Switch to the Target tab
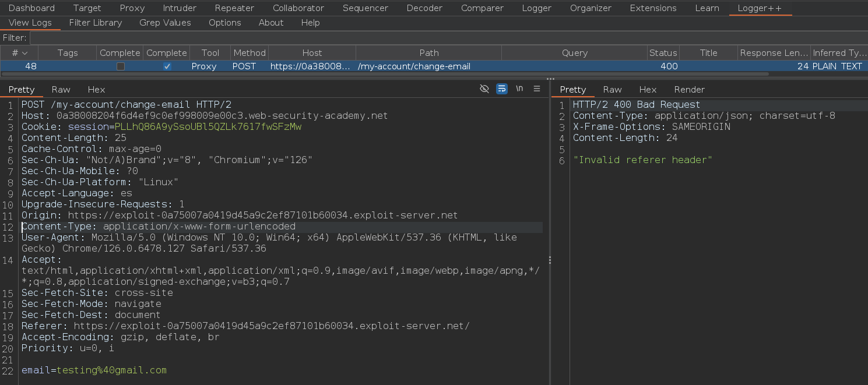The height and width of the screenshot is (385, 868). [87, 8]
